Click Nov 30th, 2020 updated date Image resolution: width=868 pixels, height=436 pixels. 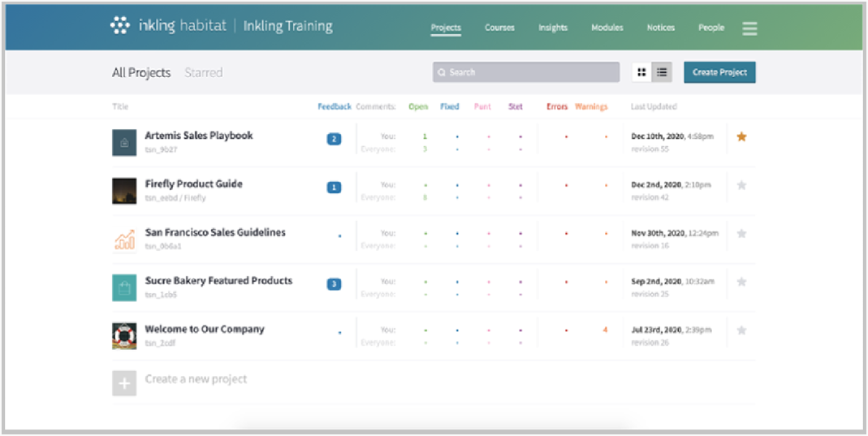(x=659, y=233)
